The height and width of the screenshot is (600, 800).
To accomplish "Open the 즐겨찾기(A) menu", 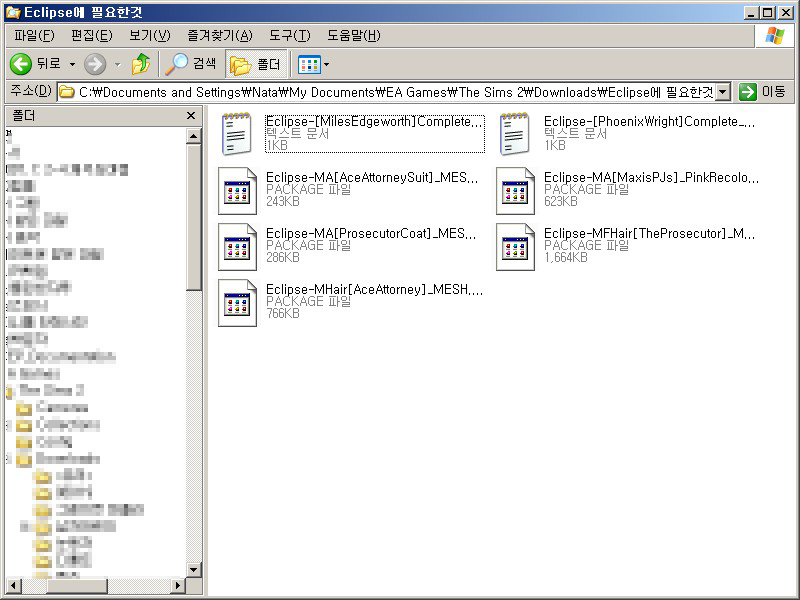I will coord(220,35).
